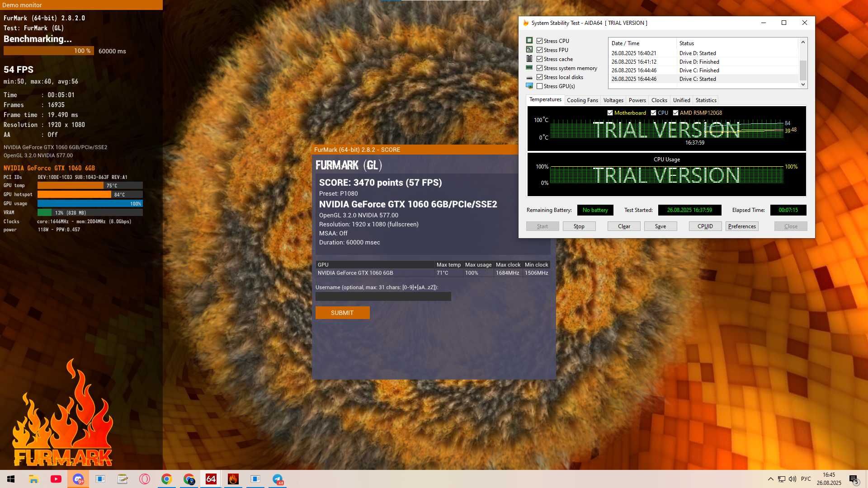Uncheck the Stress cache checkbox
Image resolution: width=868 pixels, height=488 pixels.
click(x=539, y=59)
